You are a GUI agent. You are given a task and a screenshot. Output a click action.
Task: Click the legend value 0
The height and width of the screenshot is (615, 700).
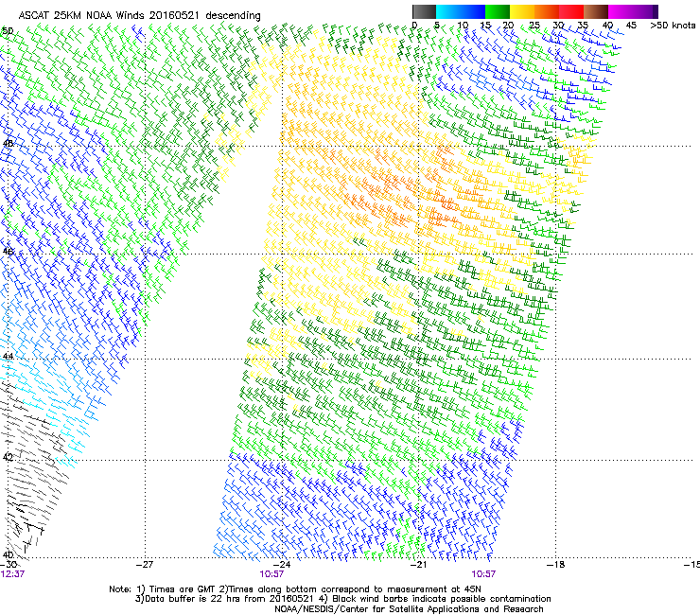click(414, 25)
